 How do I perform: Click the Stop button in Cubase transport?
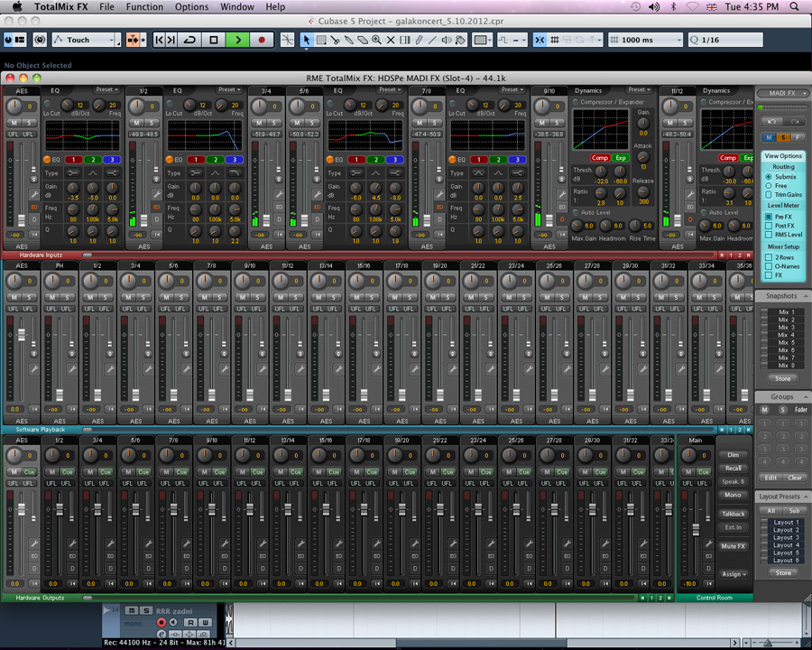214,40
